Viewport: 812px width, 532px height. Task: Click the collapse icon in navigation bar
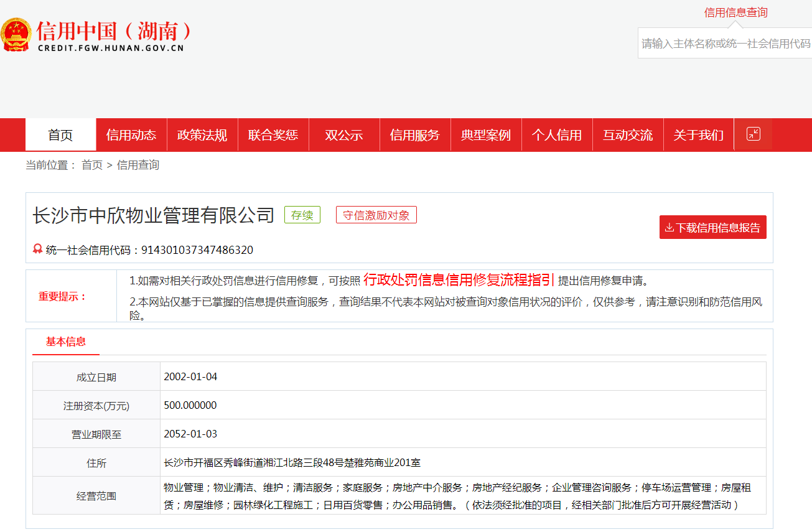[754, 134]
